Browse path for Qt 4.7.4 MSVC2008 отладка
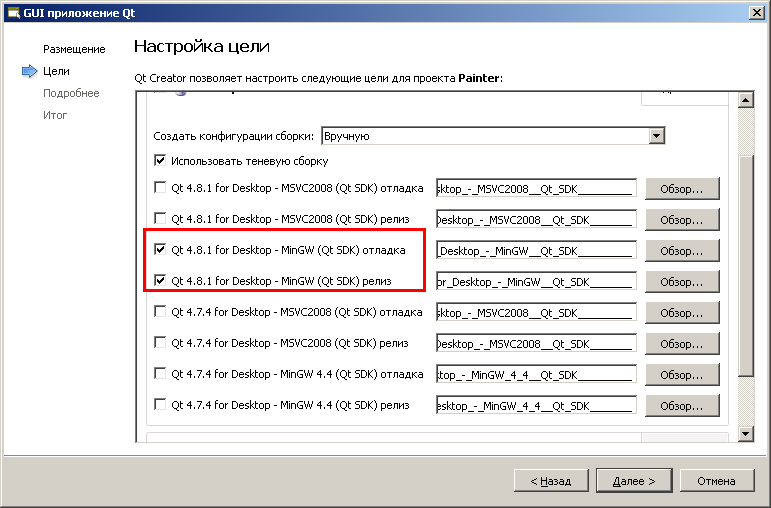 point(682,313)
